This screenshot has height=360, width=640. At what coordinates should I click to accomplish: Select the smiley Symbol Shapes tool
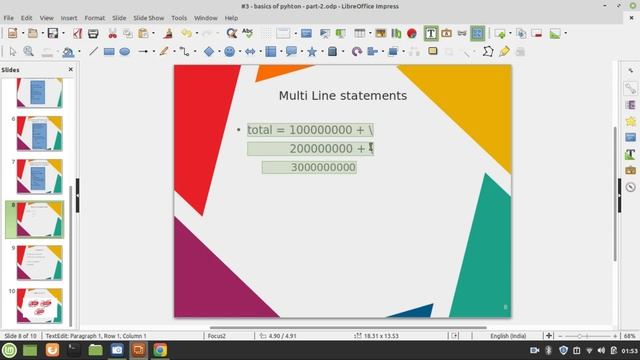pyautogui.click(x=229, y=51)
